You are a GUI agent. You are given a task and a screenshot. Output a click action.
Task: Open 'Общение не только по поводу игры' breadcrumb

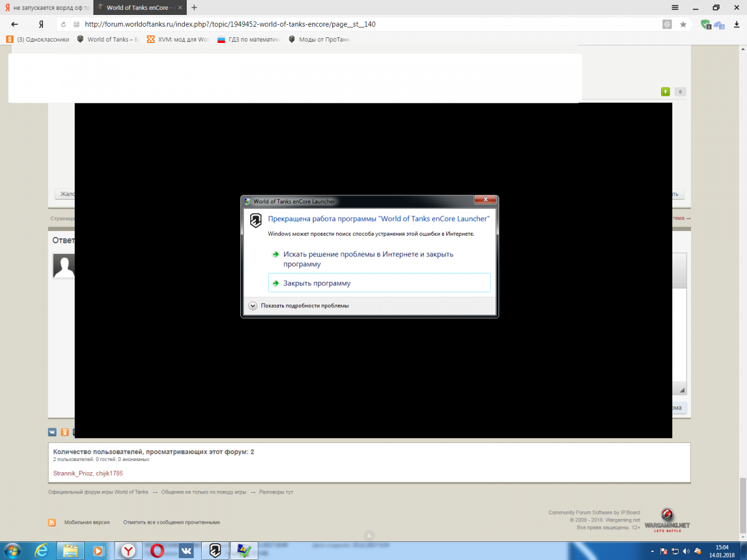click(204, 492)
